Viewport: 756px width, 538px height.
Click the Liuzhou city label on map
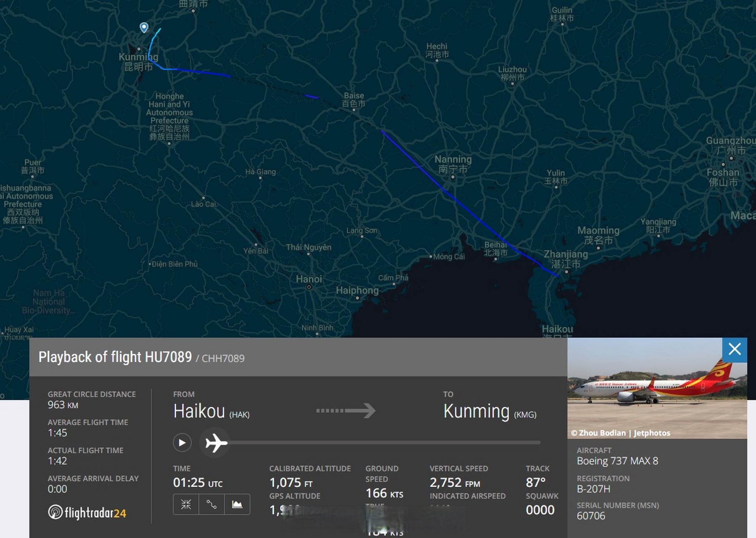click(x=512, y=73)
